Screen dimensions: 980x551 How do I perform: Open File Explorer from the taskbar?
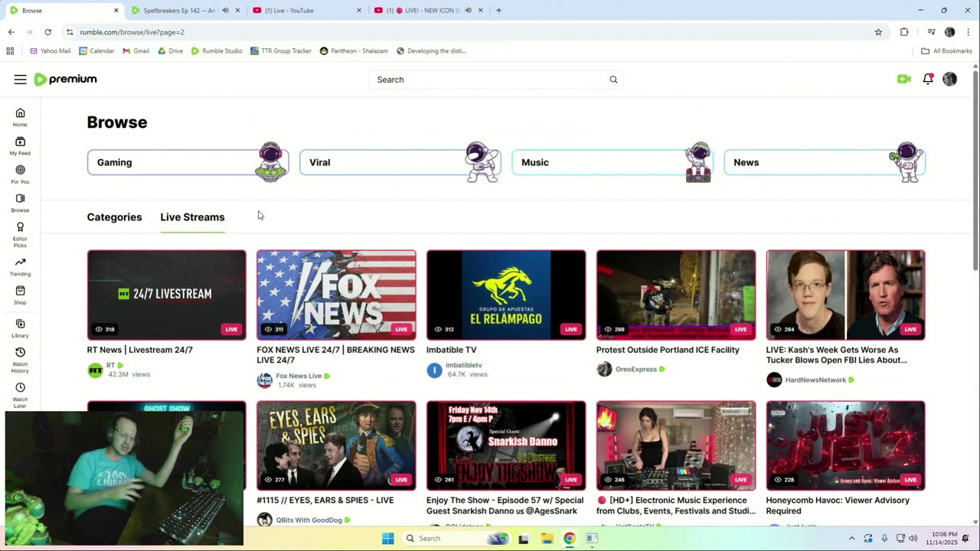point(547,539)
